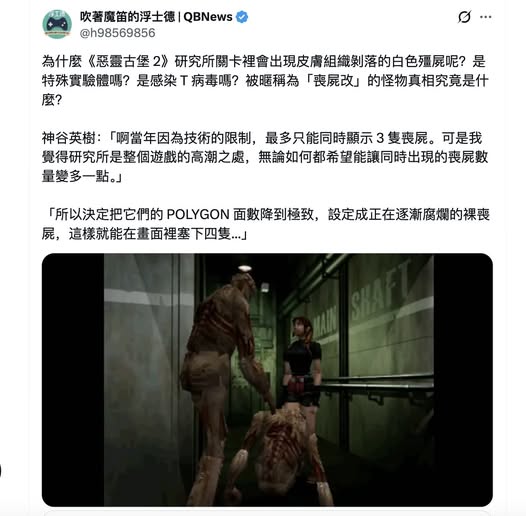
Task: Open the @h98569856 handle link
Action: (117, 33)
